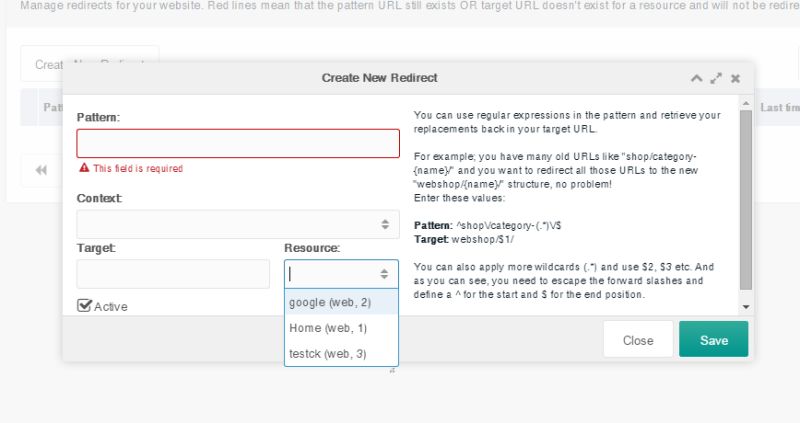Close the dialog with the X icon
Viewport: 800px width, 423px height.
pos(735,79)
